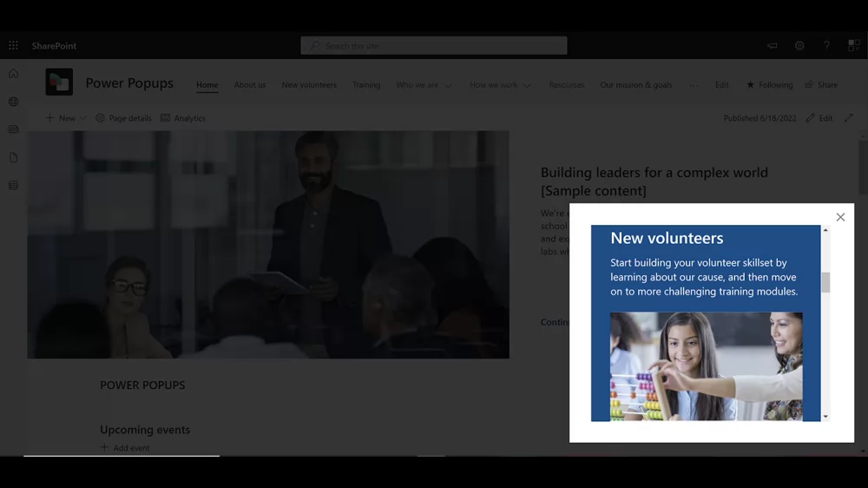Open the Home icon in left app bar

[x=13, y=74]
